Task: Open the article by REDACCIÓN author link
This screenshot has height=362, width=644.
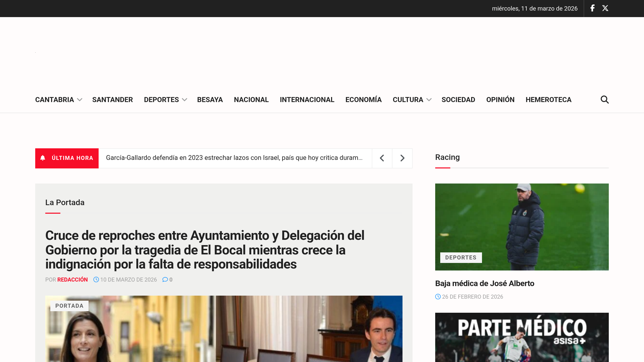Action: (x=72, y=280)
